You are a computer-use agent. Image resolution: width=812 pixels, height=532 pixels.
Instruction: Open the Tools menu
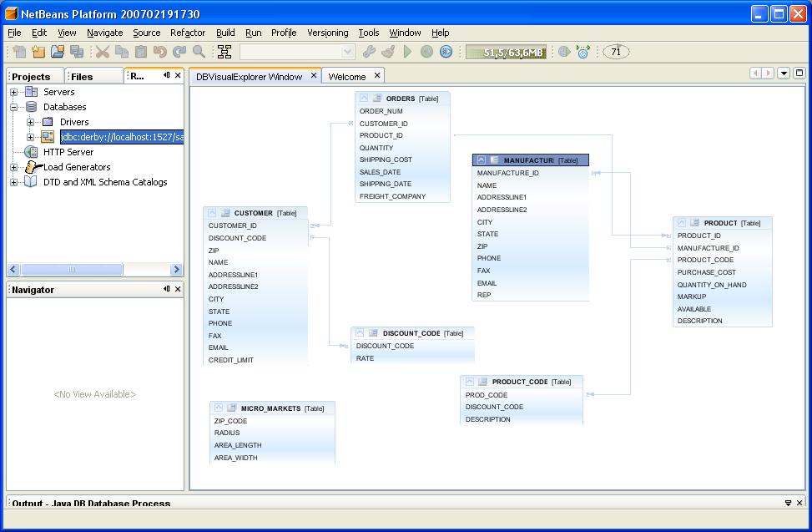pos(369,33)
